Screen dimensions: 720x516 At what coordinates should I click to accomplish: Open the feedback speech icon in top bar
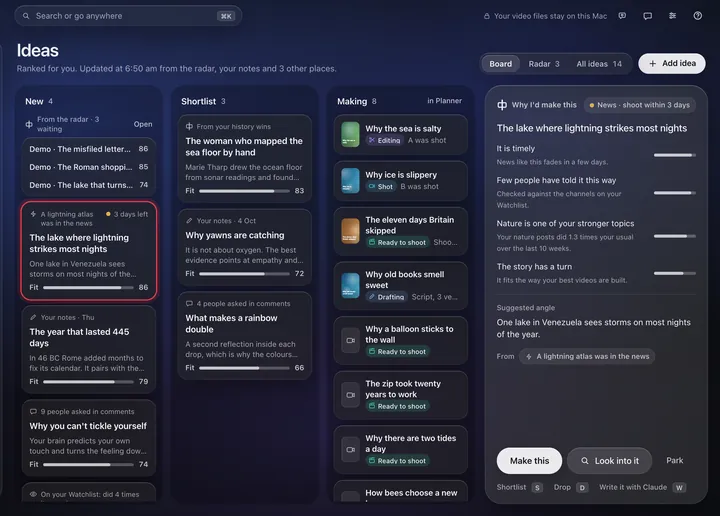[622, 16]
